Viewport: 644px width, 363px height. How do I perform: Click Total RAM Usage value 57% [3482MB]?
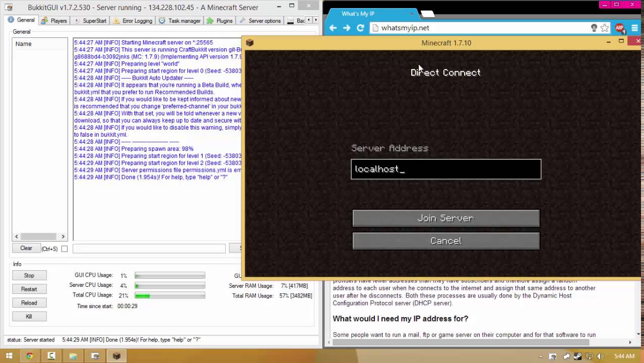point(296,296)
